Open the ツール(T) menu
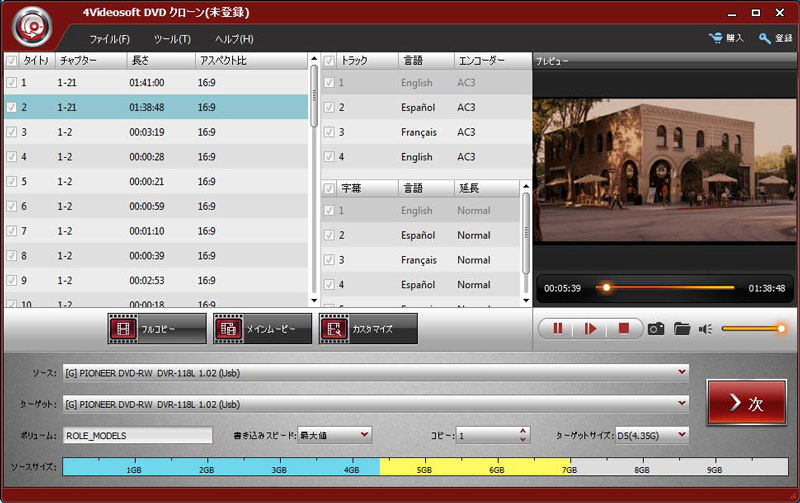 point(172,39)
